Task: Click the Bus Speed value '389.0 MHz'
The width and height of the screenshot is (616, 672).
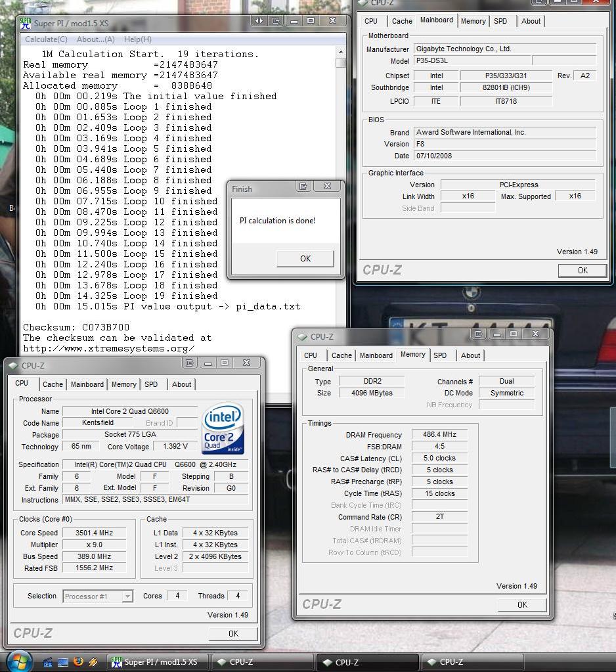Action: 95,556
